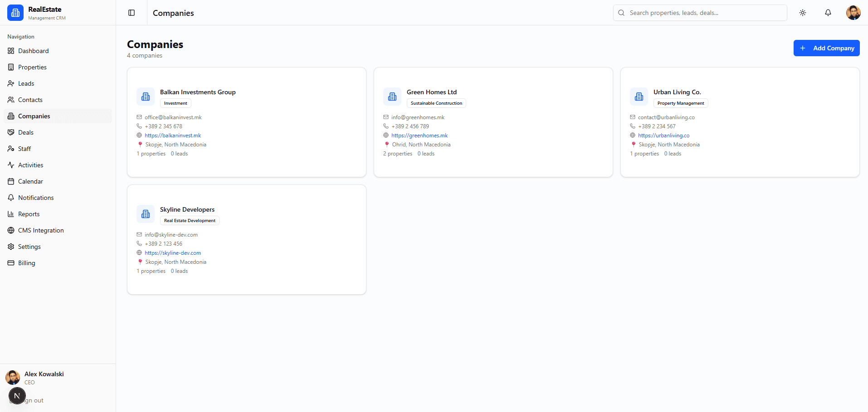Select Companies in the sidebar
This screenshot has width=868, height=412.
pos(58,116)
